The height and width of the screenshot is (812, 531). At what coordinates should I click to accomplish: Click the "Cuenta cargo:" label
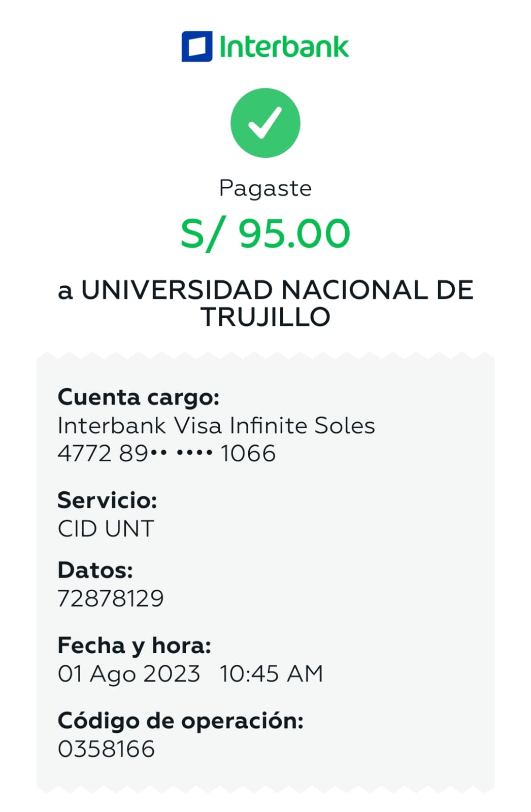[138, 397]
